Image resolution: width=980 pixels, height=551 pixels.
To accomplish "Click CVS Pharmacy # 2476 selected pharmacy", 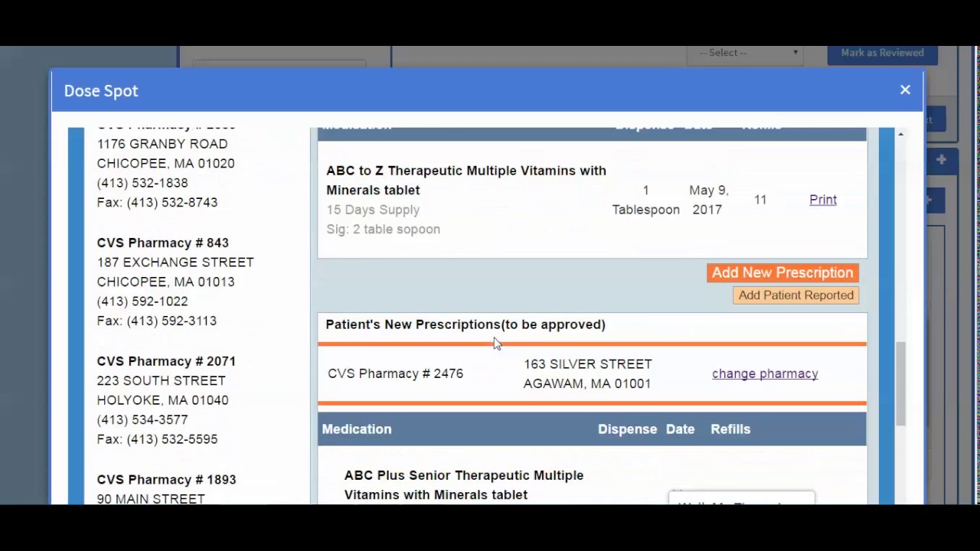I will pyautogui.click(x=395, y=373).
